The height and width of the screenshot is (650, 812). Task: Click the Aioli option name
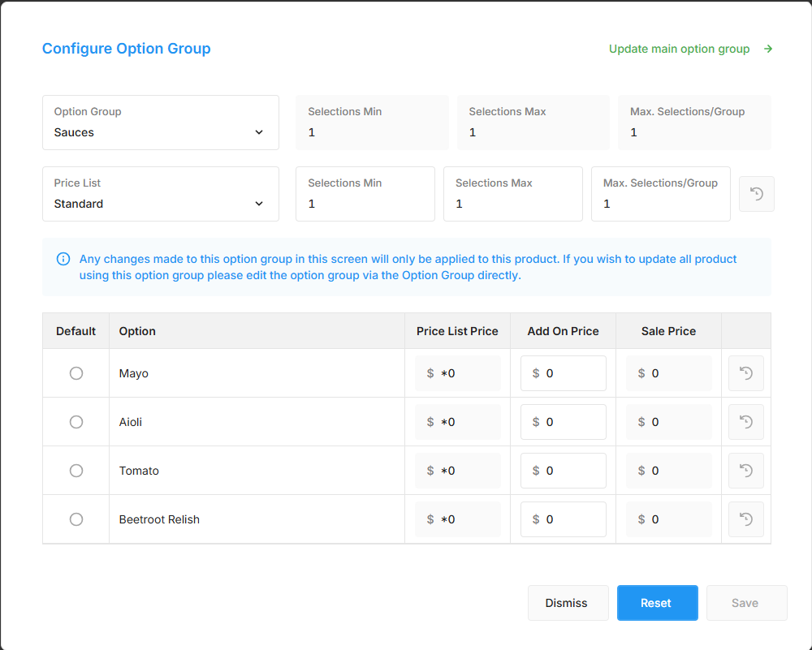pos(131,422)
